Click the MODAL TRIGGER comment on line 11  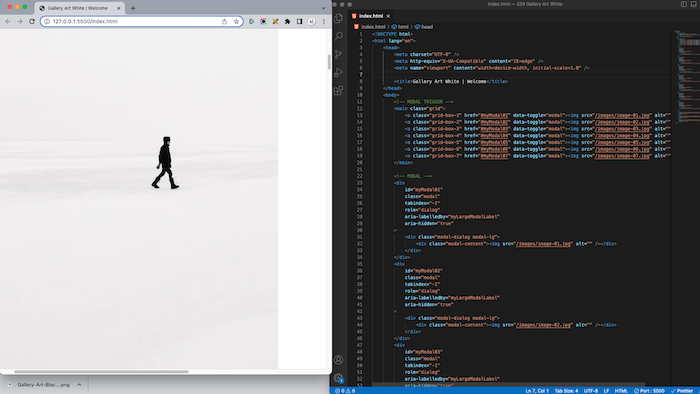tap(424, 102)
